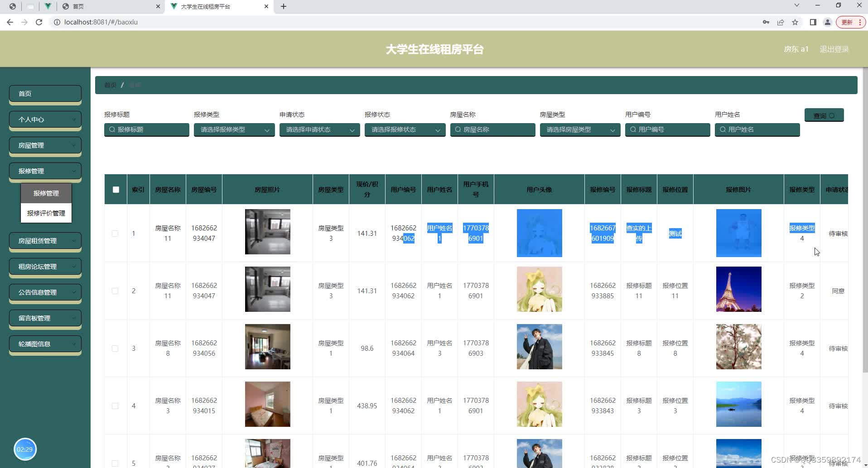This screenshot has height=468, width=868.
Task: Select 报修评价管理 submenu item
Action: pyautogui.click(x=46, y=213)
